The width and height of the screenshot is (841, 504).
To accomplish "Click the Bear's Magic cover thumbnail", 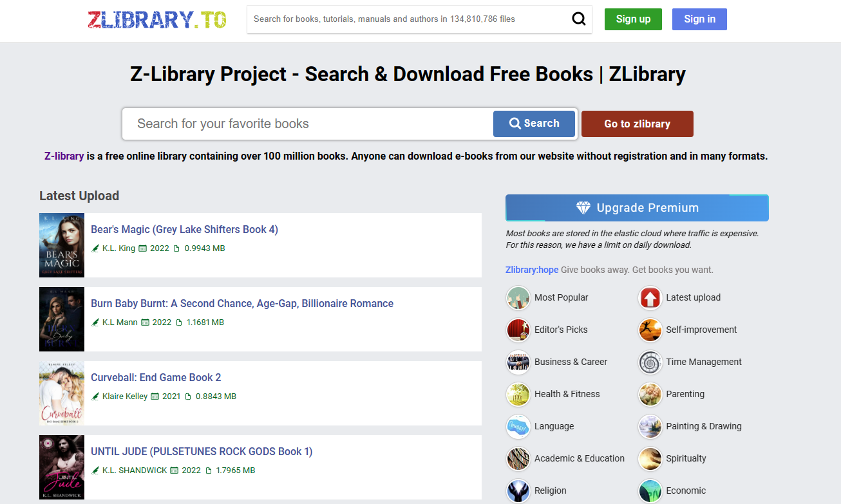I will (62, 245).
